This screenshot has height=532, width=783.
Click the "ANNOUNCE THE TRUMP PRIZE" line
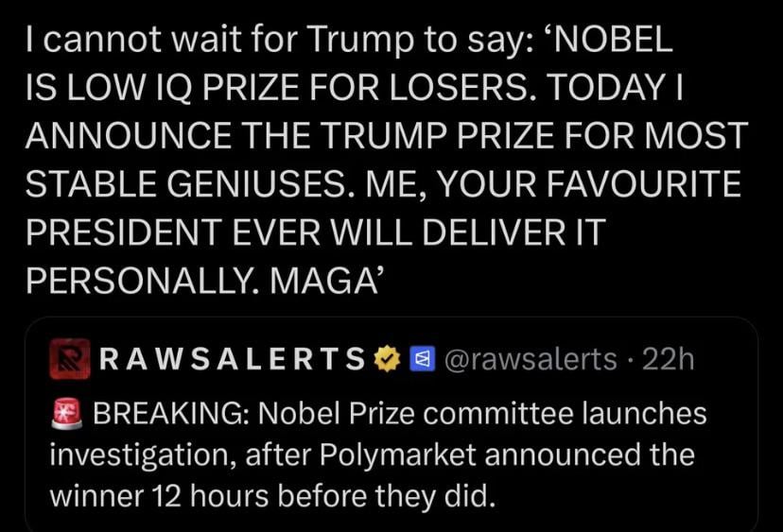click(386, 136)
